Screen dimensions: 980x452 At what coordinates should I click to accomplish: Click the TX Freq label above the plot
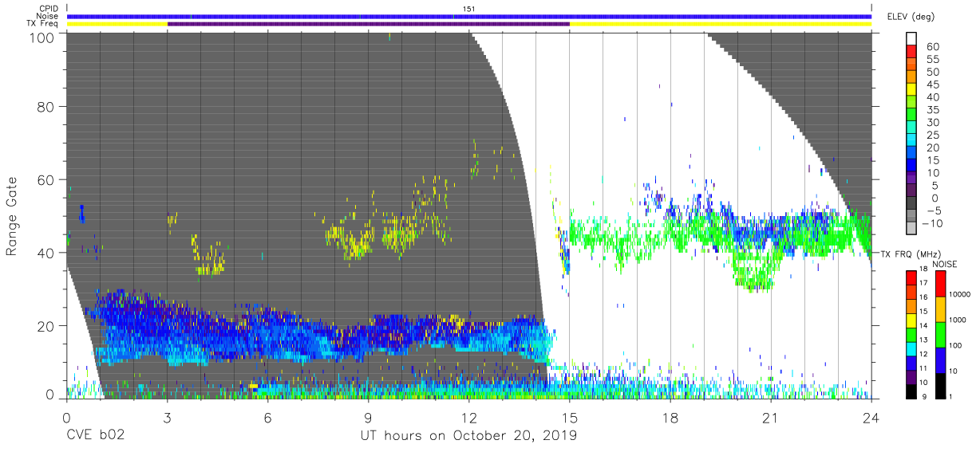pyautogui.click(x=44, y=24)
